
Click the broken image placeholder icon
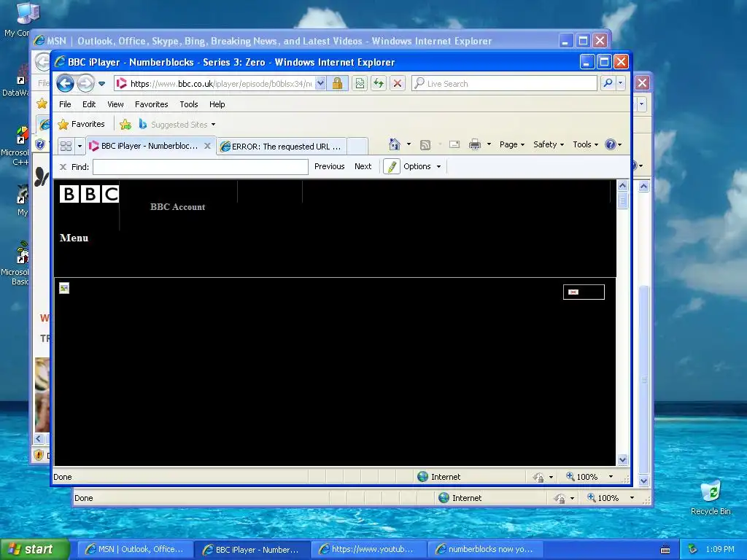pyautogui.click(x=64, y=288)
